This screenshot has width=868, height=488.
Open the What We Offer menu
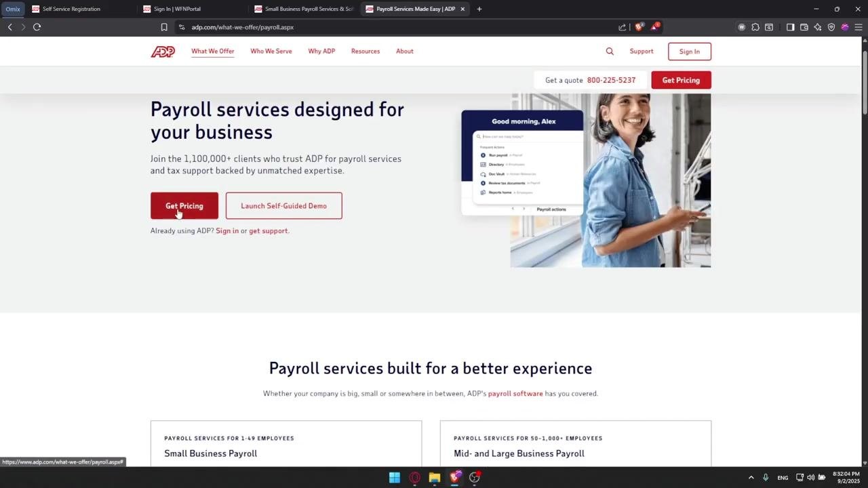[x=213, y=52]
